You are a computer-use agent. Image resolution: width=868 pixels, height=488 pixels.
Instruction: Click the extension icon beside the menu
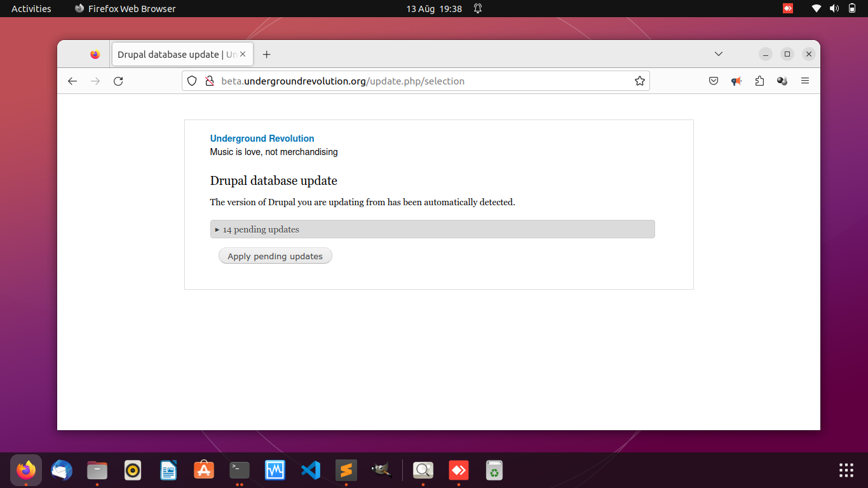click(x=782, y=81)
